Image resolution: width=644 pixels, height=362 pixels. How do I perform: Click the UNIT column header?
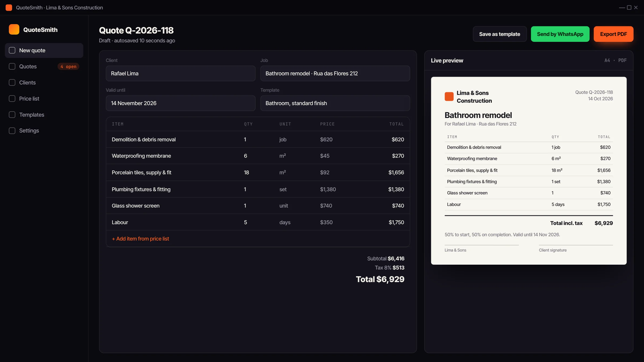tap(285, 124)
